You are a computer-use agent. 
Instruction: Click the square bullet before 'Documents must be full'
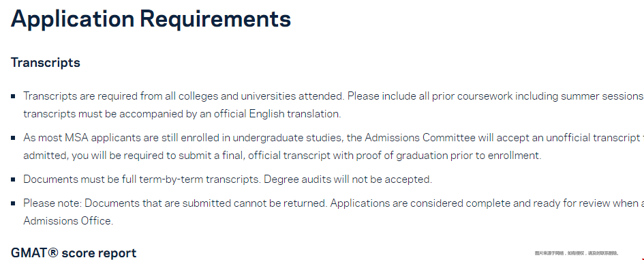pos(13,179)
